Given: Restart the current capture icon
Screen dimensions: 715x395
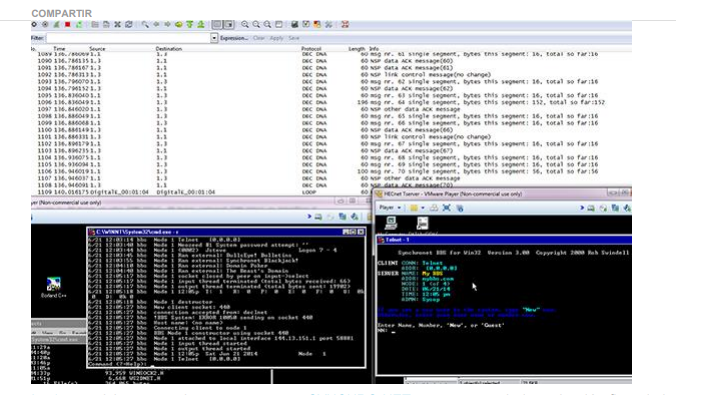Looking at the screenshot, I should click(79, 25).
